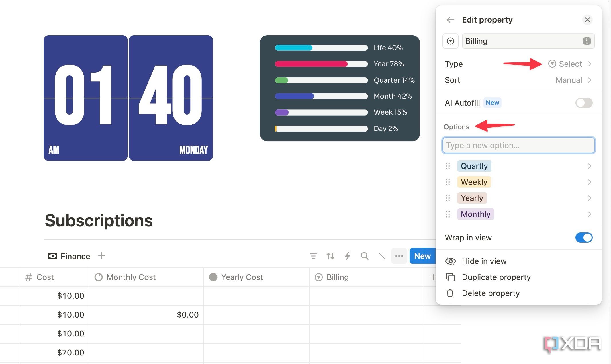
Task: Click the back arrow in Edit property panel
Action: pos(450,19)
